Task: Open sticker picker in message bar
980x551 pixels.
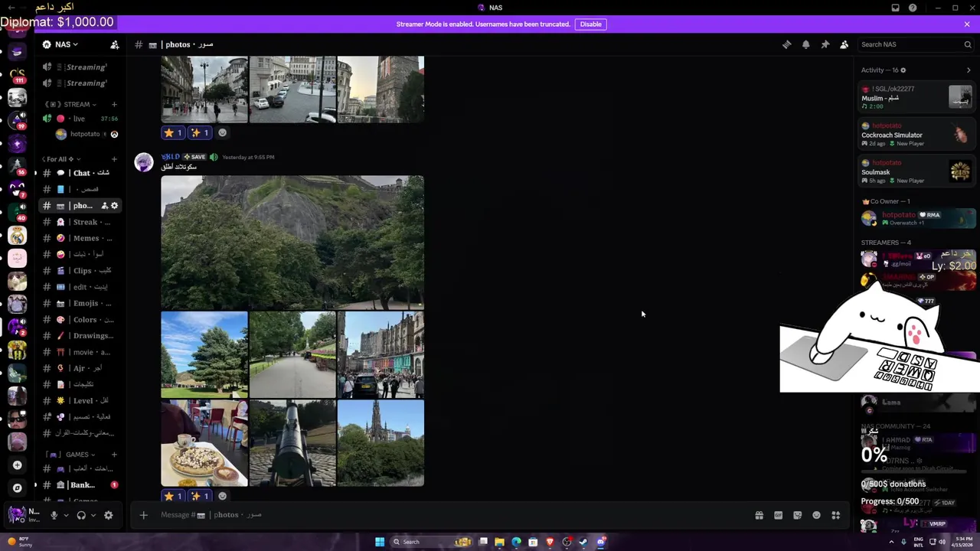Action: click(x=797, y=515)
